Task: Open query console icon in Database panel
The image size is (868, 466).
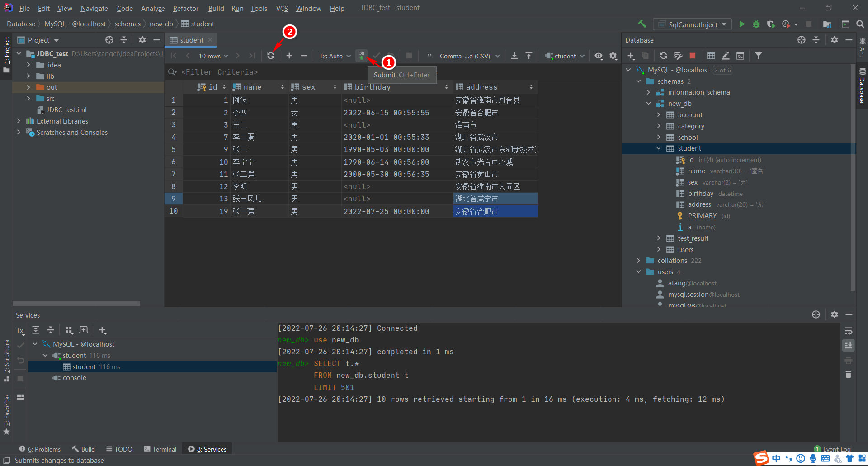Action: [x=740, y=56]
